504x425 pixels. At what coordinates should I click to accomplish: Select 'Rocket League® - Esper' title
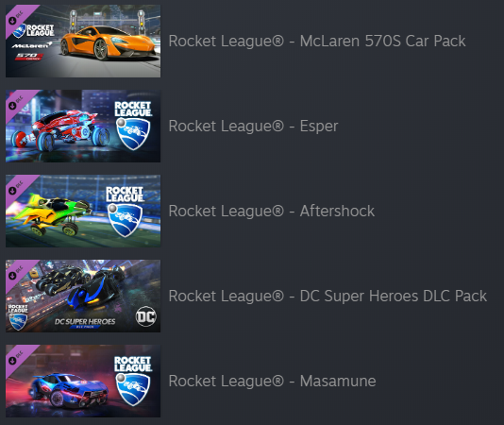point(253,127)
